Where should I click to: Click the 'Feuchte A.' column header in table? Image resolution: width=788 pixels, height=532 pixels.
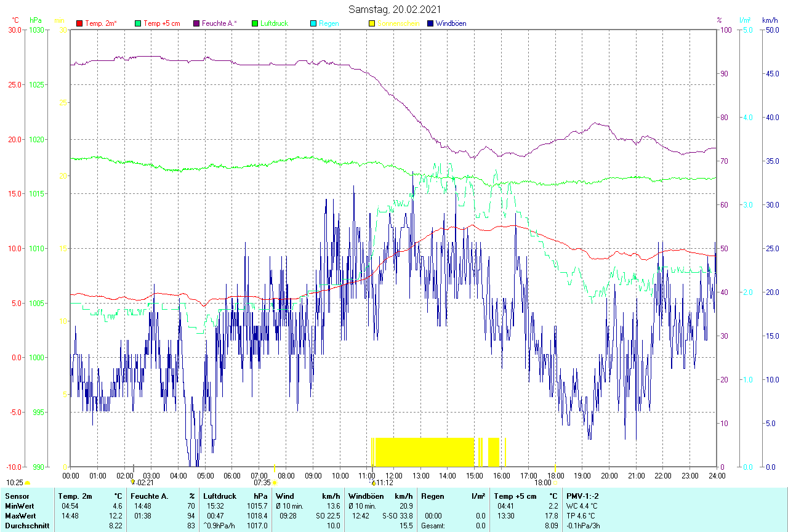(149, 496)
